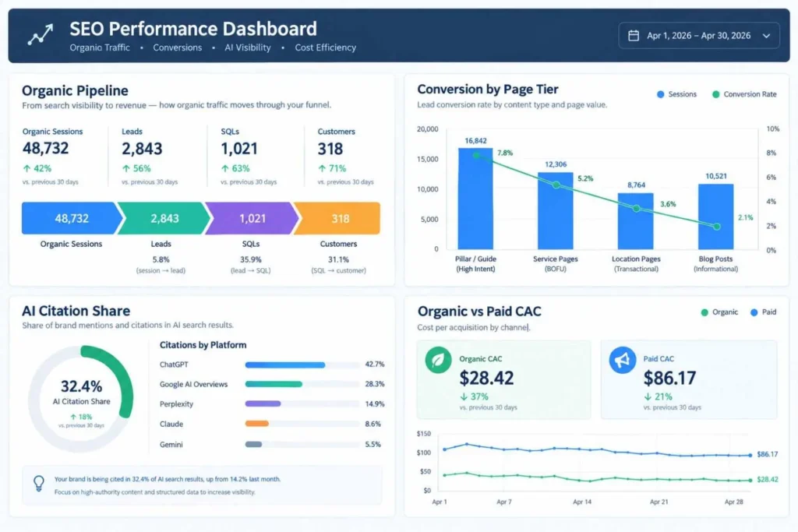The width and height of the screenshot is (798, 532).
Task: Select the Organic Traffic header item
Action: (100, 48)
